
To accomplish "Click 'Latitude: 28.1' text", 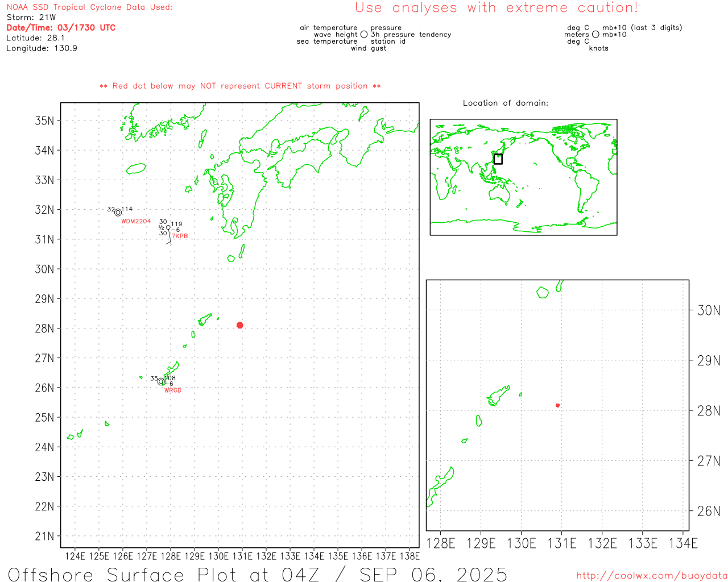I will coord(35,38).
